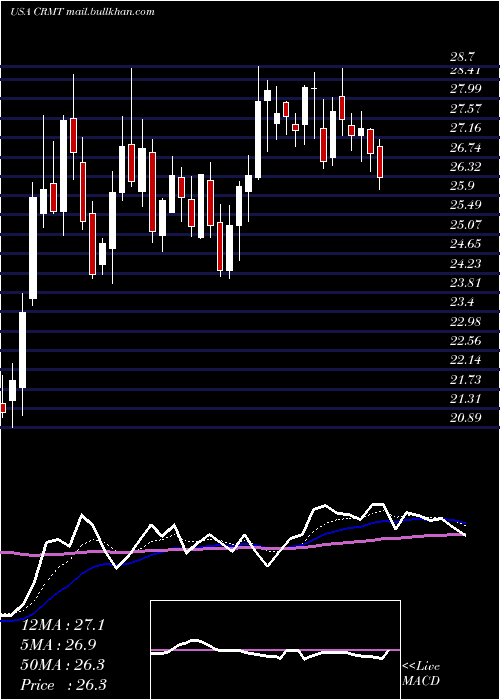Click the 25.07 price axis label
This screenshot has height=700, width=500.
pyautogui.click(x=466, y=224)
